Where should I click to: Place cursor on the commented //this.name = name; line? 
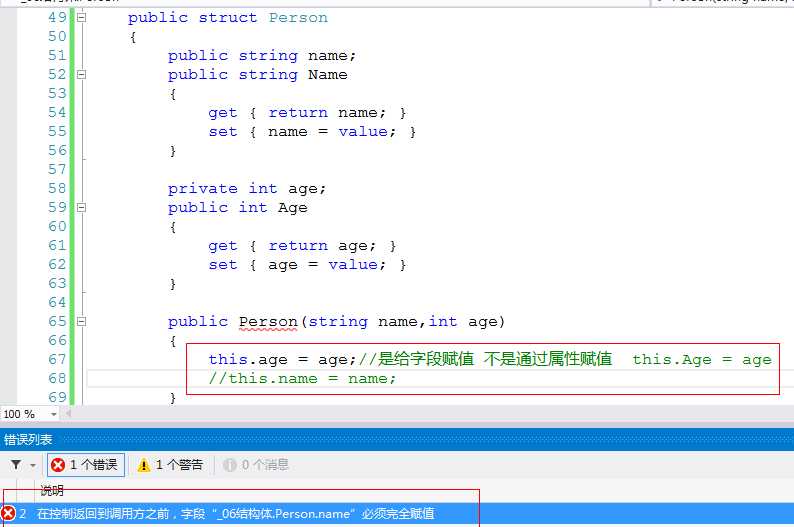pos(302,379)
